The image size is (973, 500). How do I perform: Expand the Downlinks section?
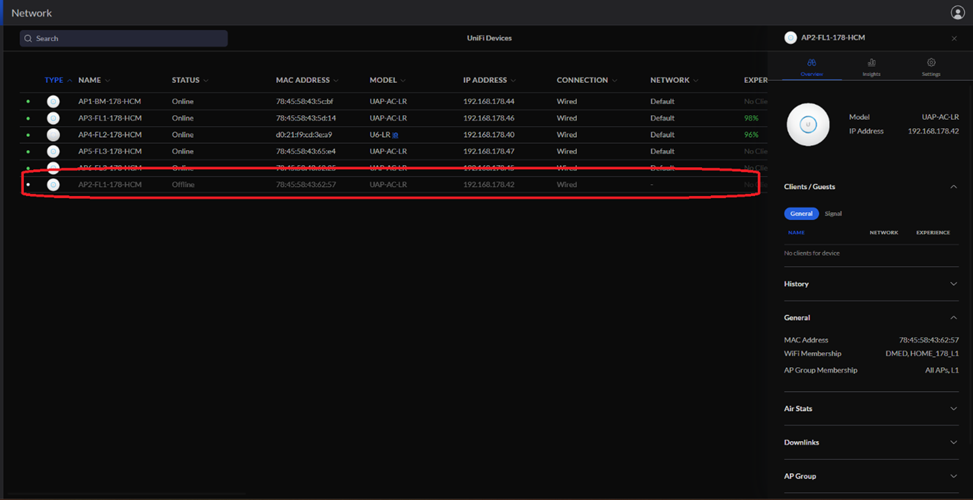[953, 442]
